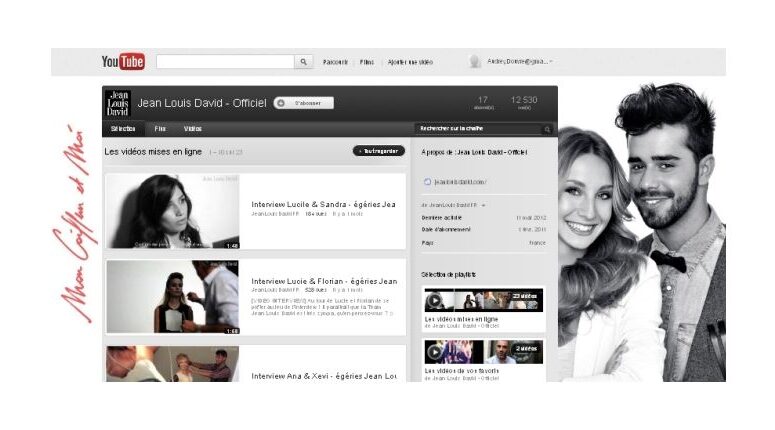Play the Les vidéos mises en ligne playlist

coord(484,300)
